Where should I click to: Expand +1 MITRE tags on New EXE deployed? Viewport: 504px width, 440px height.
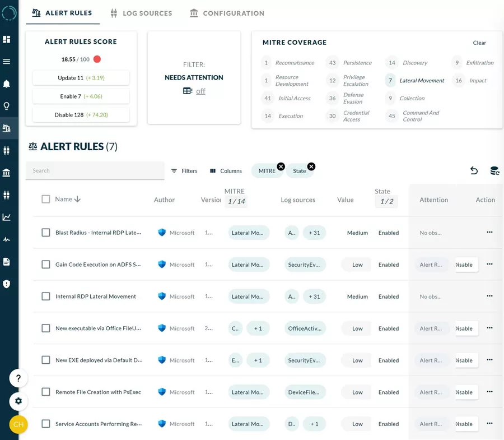[x=258, y=360]
